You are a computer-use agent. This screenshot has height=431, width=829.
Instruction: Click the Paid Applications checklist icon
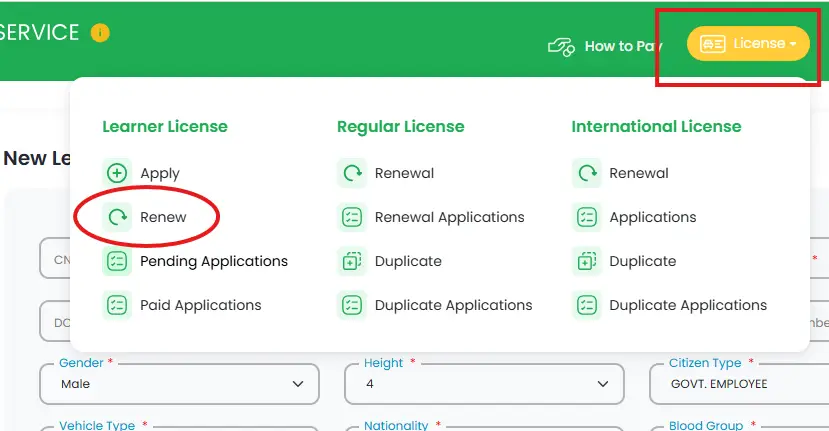click(x=117, y=305)
